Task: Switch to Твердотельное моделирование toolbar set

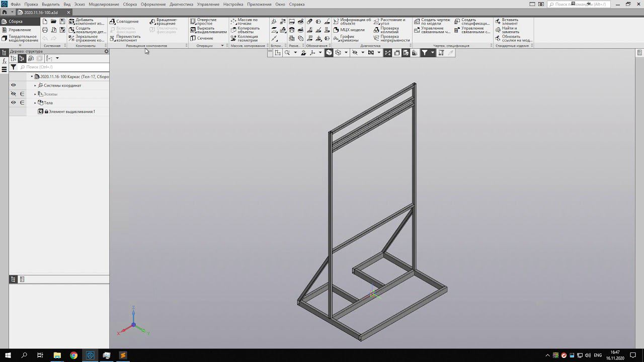Action: point(20,38)
